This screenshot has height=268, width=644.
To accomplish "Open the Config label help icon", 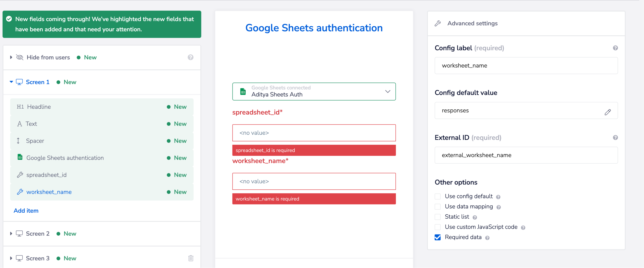I will (x=615, y=48).
